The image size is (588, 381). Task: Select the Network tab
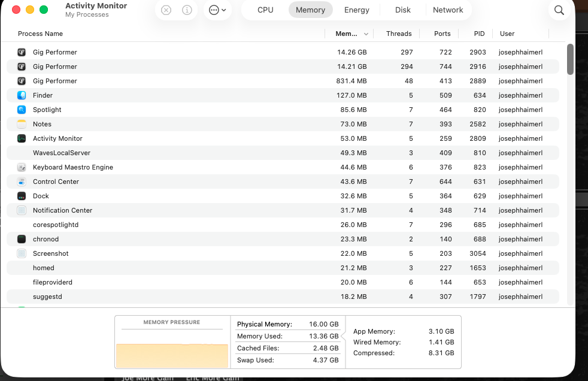448,10
